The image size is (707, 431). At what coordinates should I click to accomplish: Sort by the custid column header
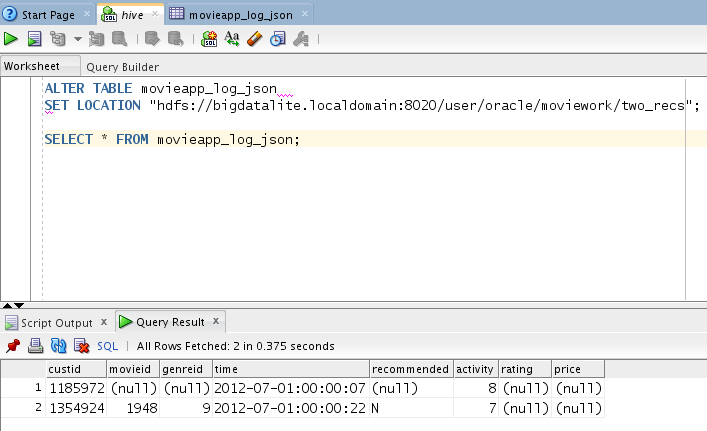click(76, 369)
